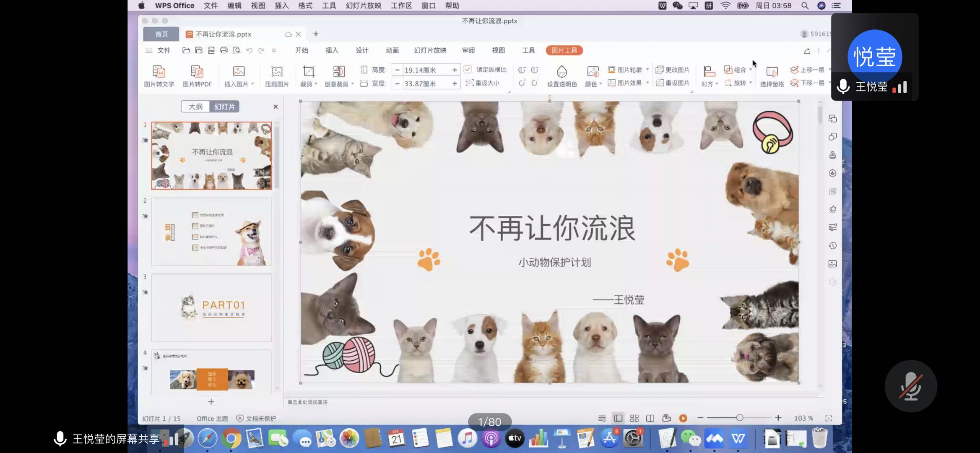Select the 设置透明色 transparency tool
980x453 pixels.
point(561,72)
